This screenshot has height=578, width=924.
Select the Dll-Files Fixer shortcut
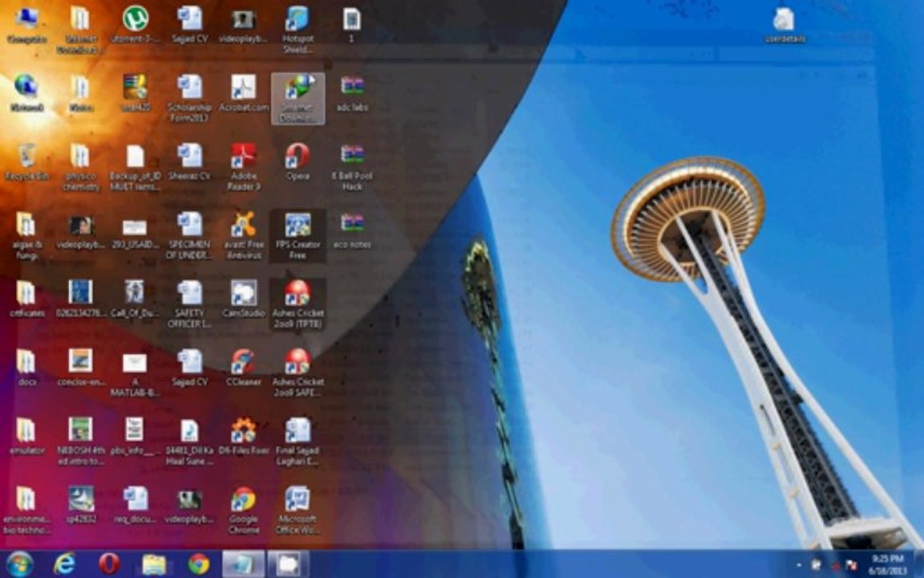244,435
